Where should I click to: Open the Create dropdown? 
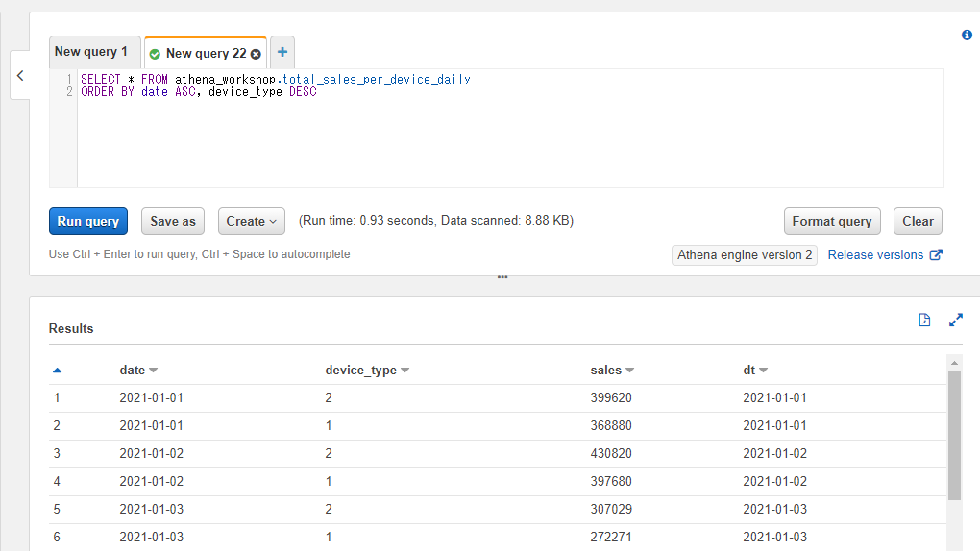point(252,221)
